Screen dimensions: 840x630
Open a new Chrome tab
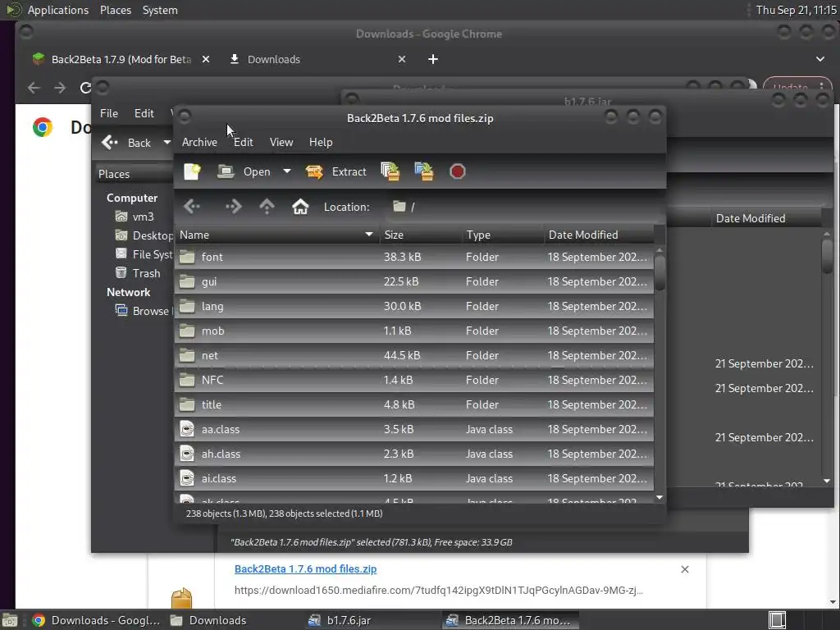(433, 59)
